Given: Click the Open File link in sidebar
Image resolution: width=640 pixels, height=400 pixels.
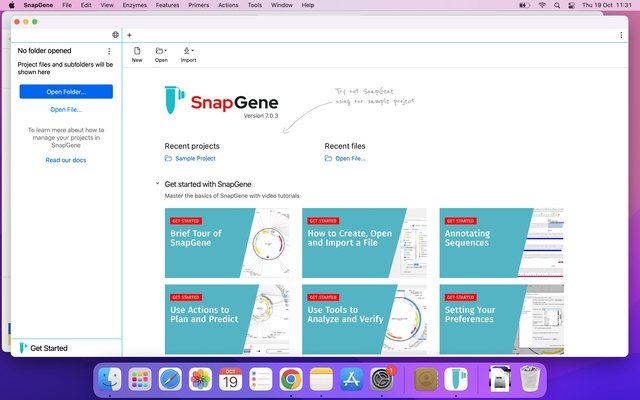Looking at the screenshot, I should coord(66,109).
